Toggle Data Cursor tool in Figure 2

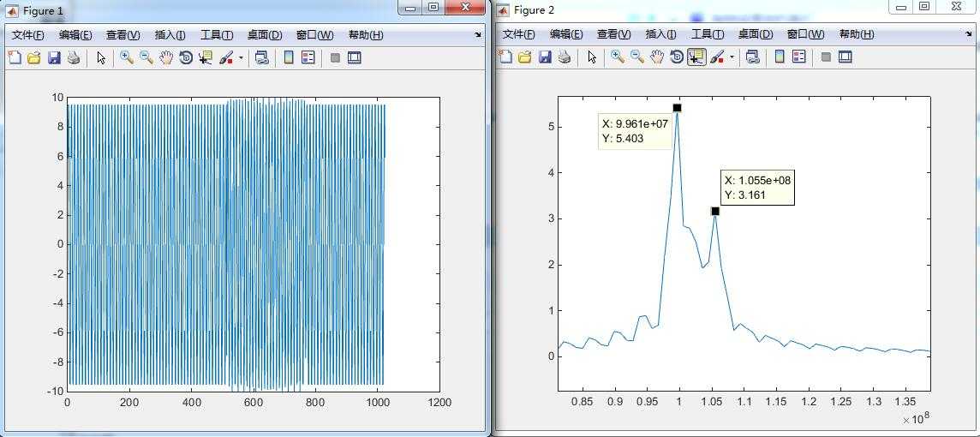pyautogui.click(x=696, y=57)
